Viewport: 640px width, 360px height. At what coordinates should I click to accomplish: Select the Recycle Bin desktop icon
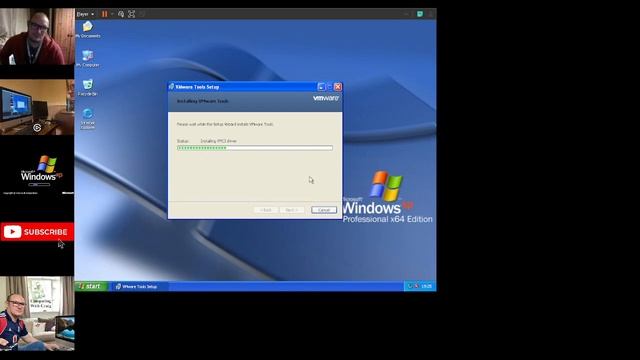coord(87,88)
